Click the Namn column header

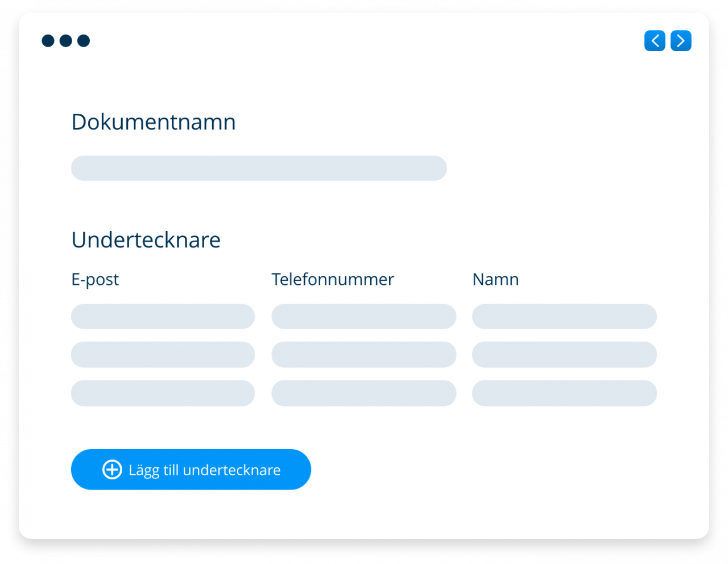tap(495, 279)
